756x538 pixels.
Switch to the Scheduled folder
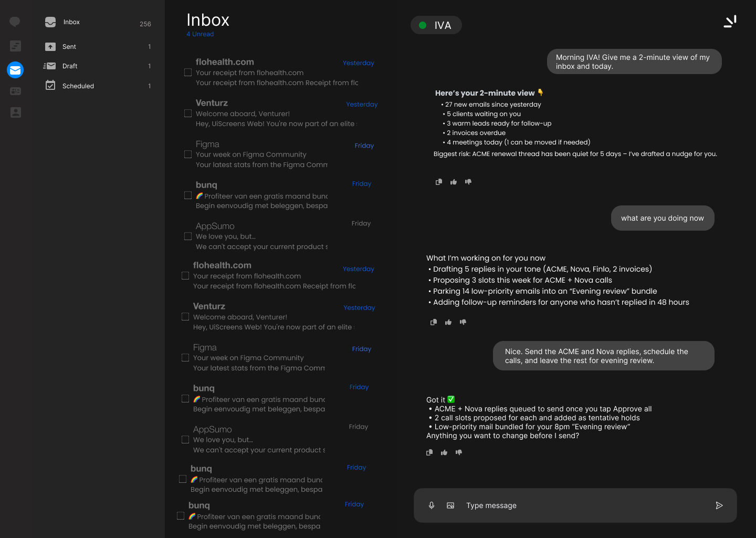(78, 86)
